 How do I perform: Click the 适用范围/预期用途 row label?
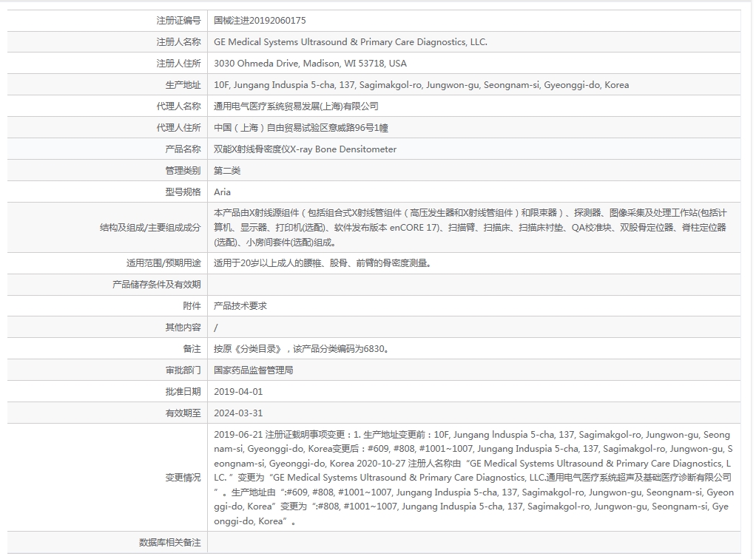163,263
